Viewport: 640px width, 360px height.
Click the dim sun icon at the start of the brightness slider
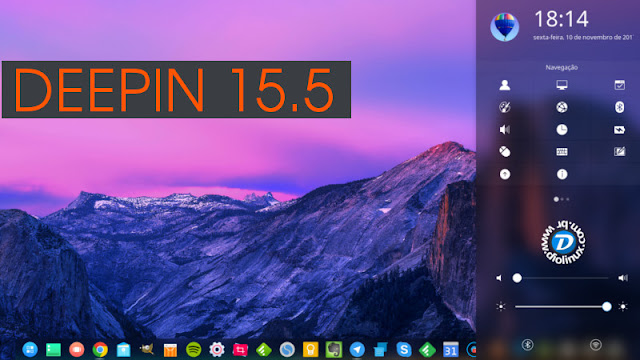(501, 307)
